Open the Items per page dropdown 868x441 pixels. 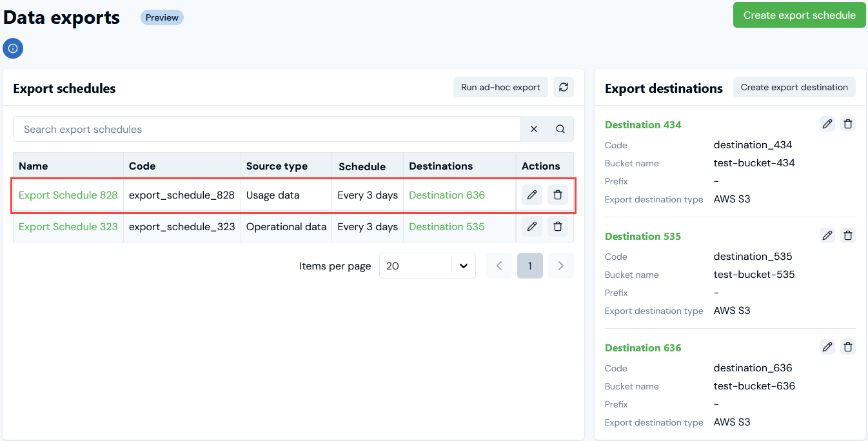(427, 266)
